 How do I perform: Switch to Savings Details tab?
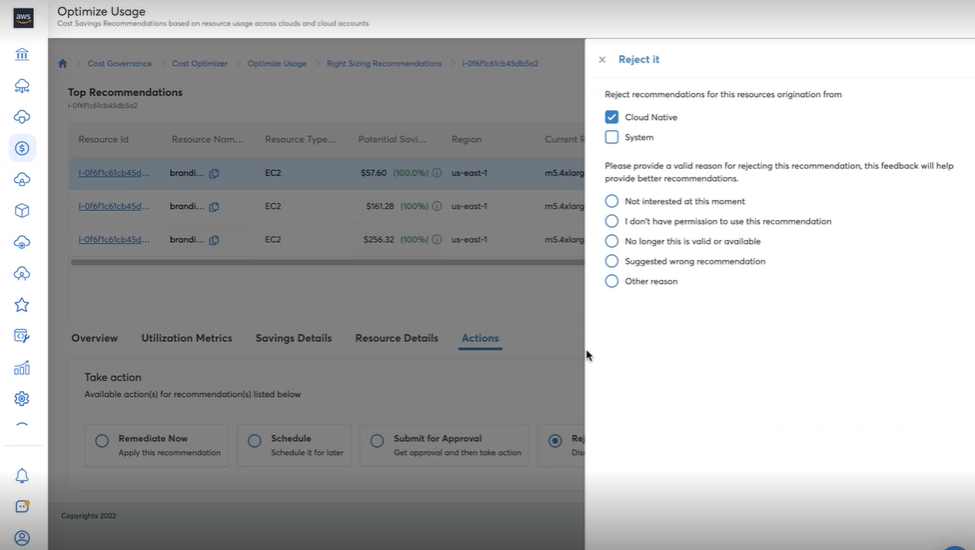tap(293, 338)
